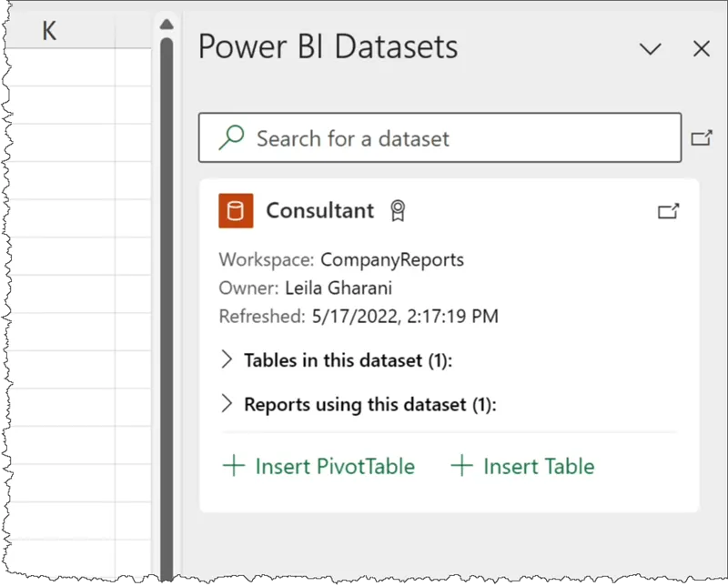The width and height of the screenshot is (728, 586).
Task: Select the column K header
Action: coord(49,31)
